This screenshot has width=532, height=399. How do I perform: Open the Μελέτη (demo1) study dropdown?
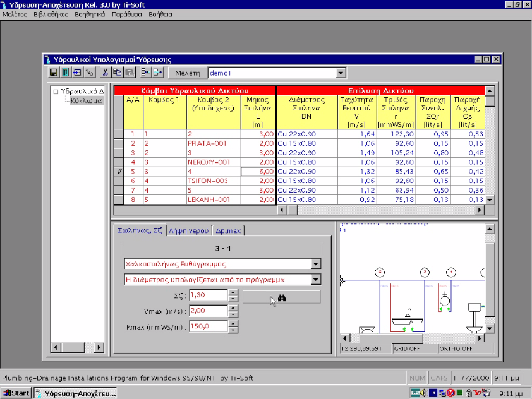[340, 73]
